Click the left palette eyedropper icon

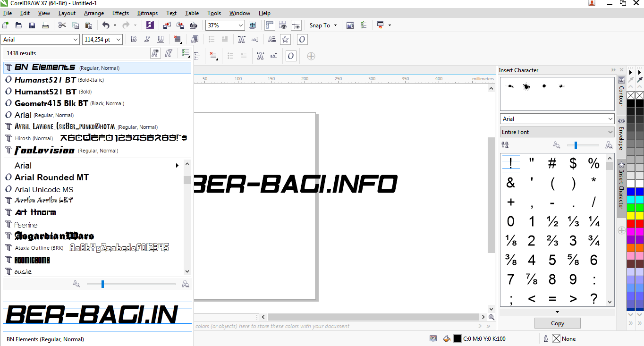(631, 80)
